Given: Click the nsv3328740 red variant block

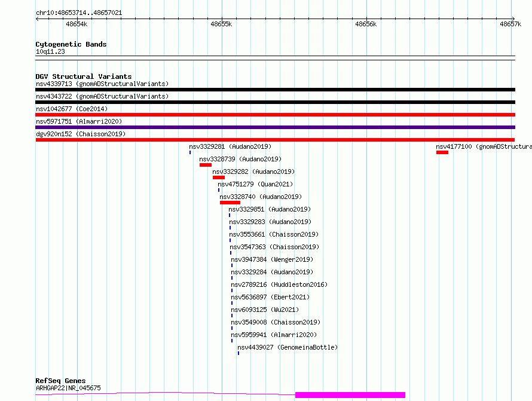Looking at the screenshot, I should [230, 203].
